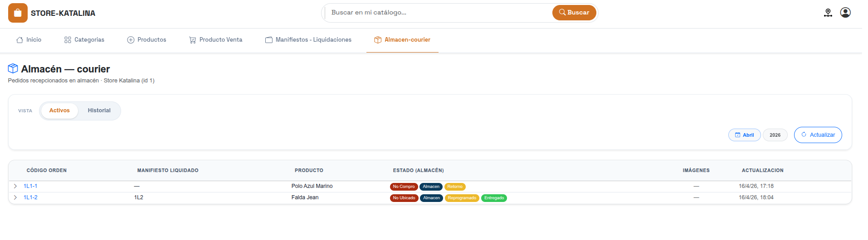Open the 2026 year selector
The image size is (868, 240).
click(775, 135)
